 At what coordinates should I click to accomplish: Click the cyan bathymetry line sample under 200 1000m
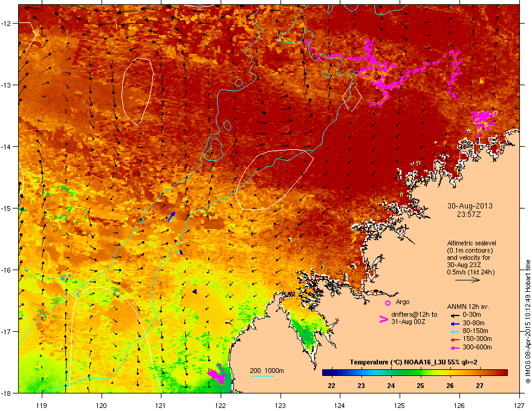click(262, 376)
